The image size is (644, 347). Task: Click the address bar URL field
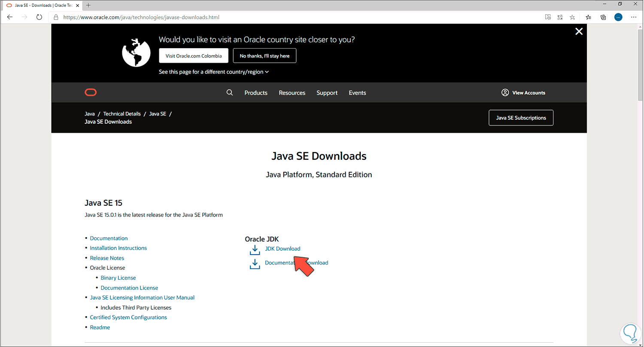click(296, 17)
